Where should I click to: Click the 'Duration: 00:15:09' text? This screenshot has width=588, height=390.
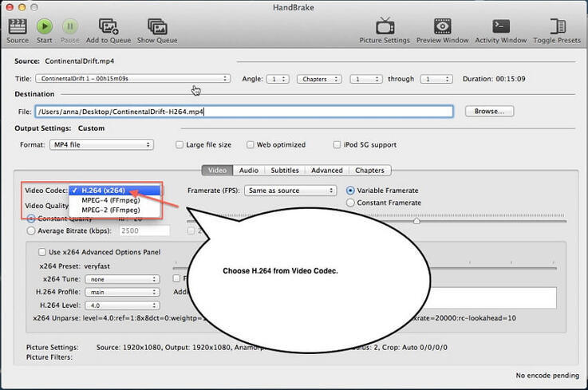494,79
